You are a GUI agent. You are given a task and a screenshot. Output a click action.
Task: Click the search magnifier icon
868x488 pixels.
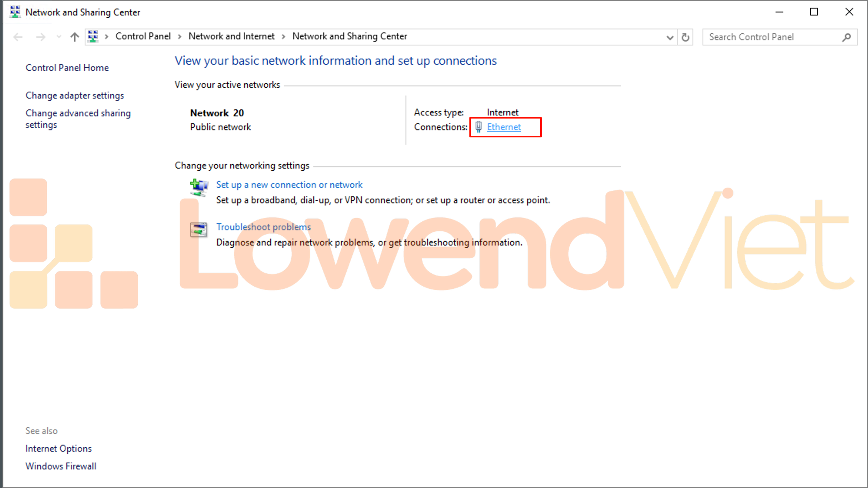pyautogui.click(x=846, y=37)
